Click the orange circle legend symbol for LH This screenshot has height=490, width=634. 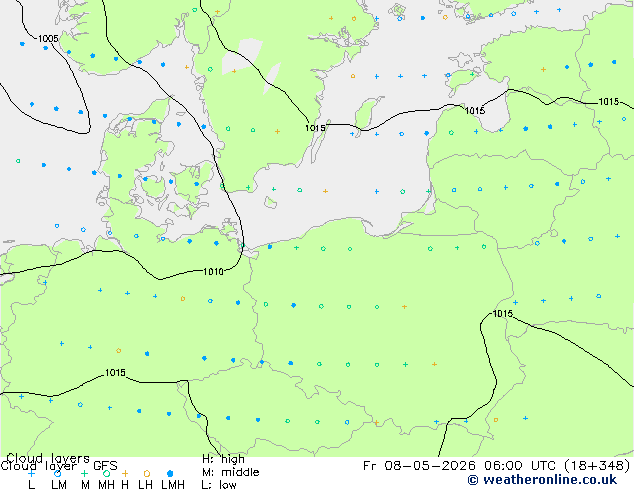click(147, 473)
